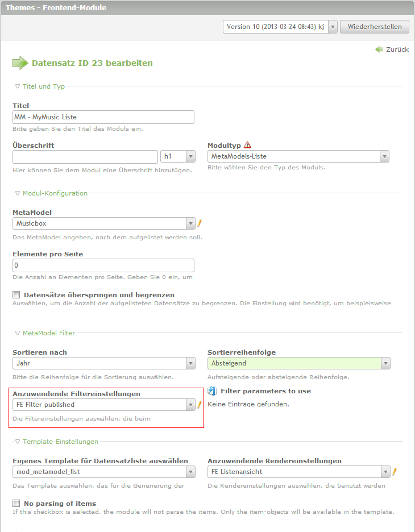Click the Wiederherstellen button
The image size is (415, 532).
pos(375,27)
